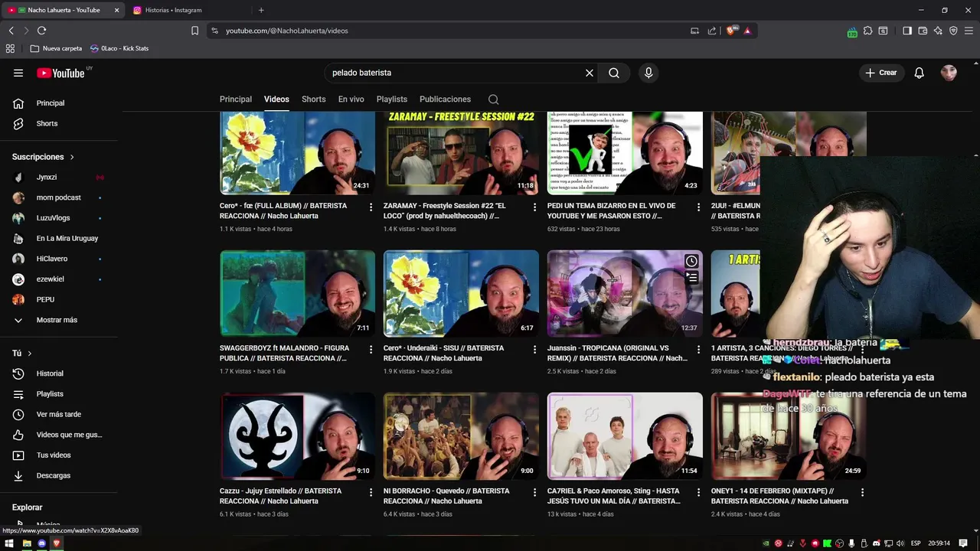Open options for CA7RIEL & Paco Amoroso video

click(698, 493)
